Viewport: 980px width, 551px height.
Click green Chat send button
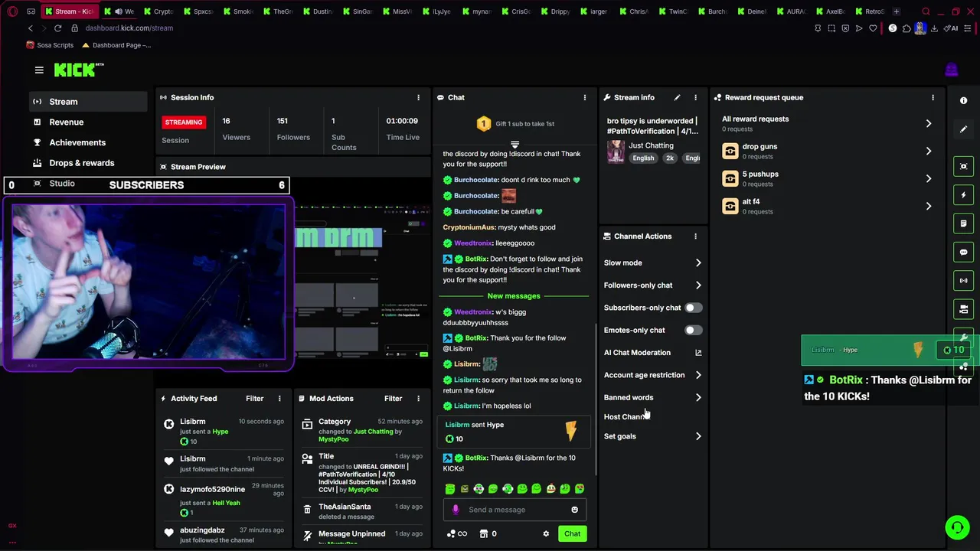pos(573,533)
